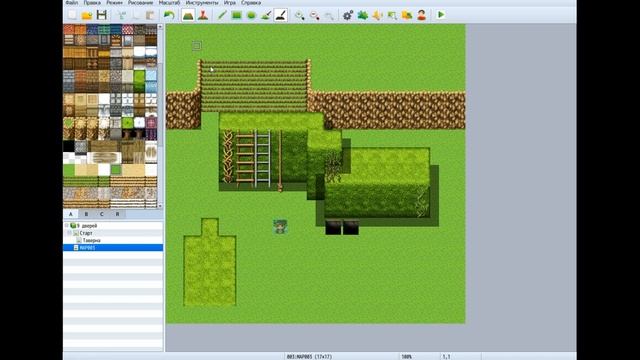Open the Sound Test speaker icon
640x360 pixels.
coord(377,15)
